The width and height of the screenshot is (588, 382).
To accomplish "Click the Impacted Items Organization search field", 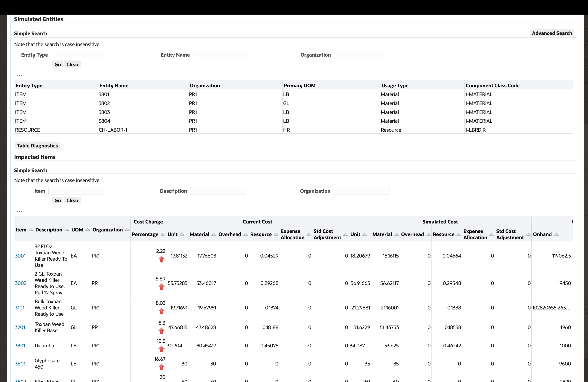I will [361, 191].
